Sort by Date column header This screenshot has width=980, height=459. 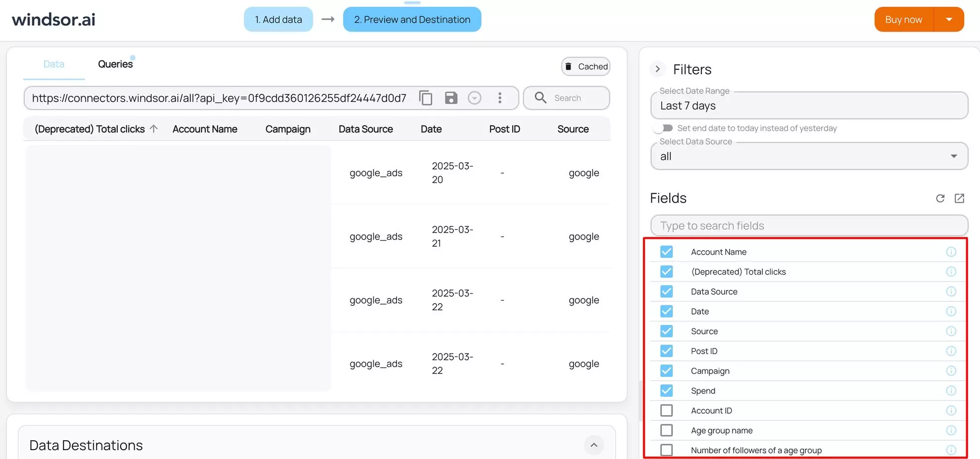click(431, 129)
